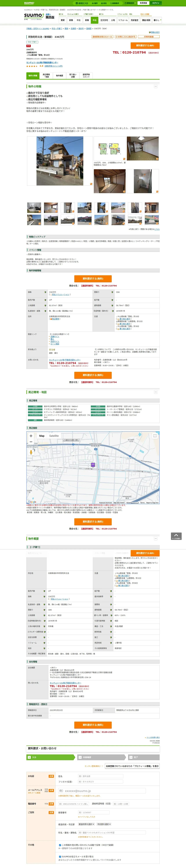Collapse the 周辺環境・地図 section
Screen dimensions: 186x868
[x=156, y=392]
